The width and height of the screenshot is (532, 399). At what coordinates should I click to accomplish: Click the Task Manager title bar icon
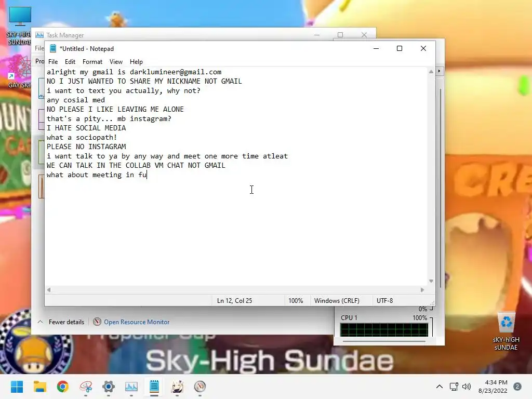click(39, 35)
